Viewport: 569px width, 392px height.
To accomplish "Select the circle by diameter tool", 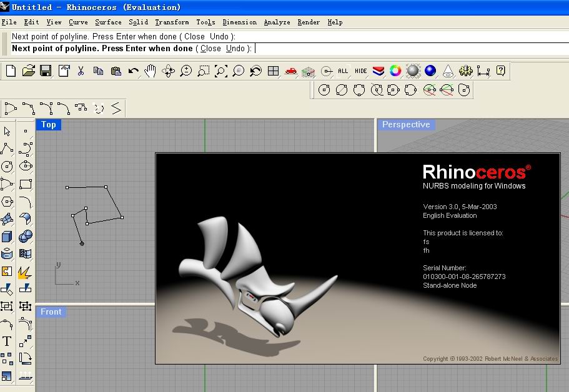I will [342, 90].
